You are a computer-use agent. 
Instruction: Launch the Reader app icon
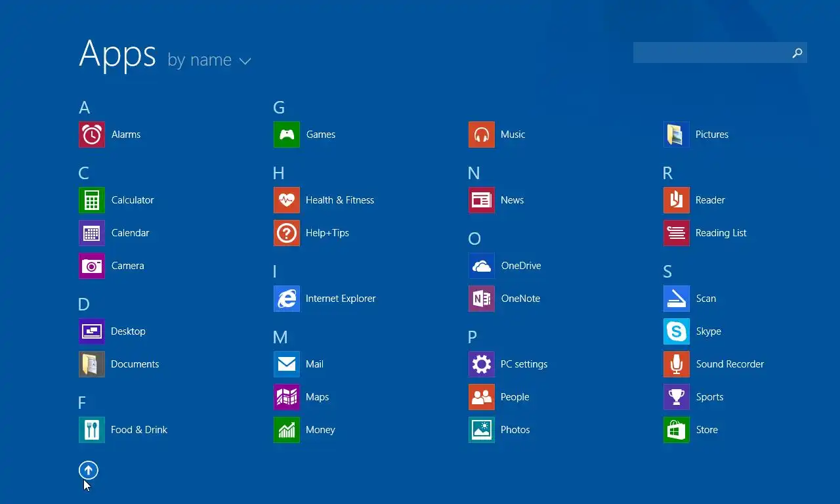click(x=677, y=200)
